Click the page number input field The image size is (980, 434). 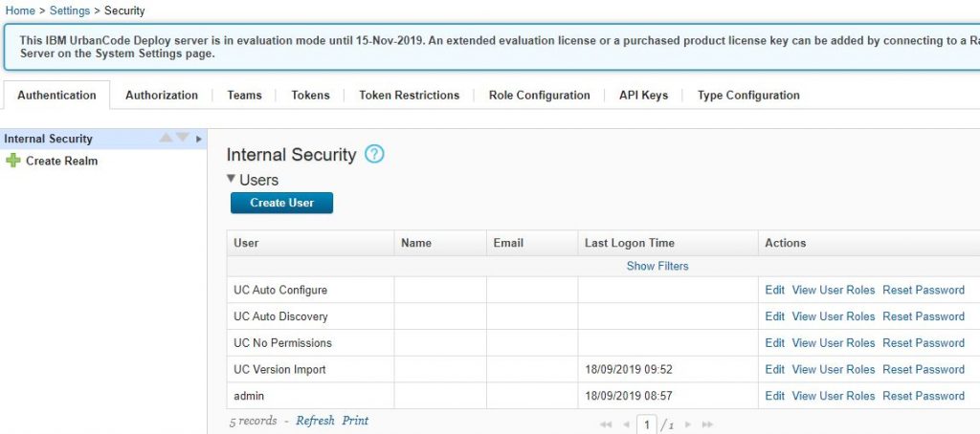648,423
